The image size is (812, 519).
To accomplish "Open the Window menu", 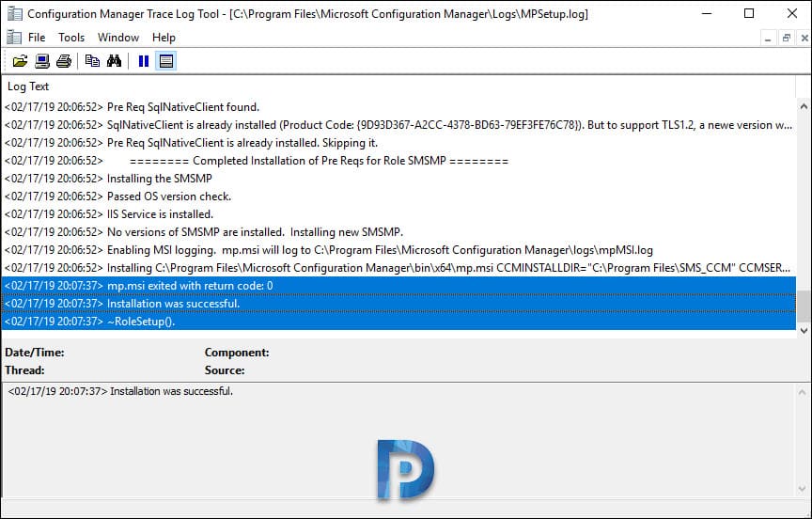I will point(118,38).
